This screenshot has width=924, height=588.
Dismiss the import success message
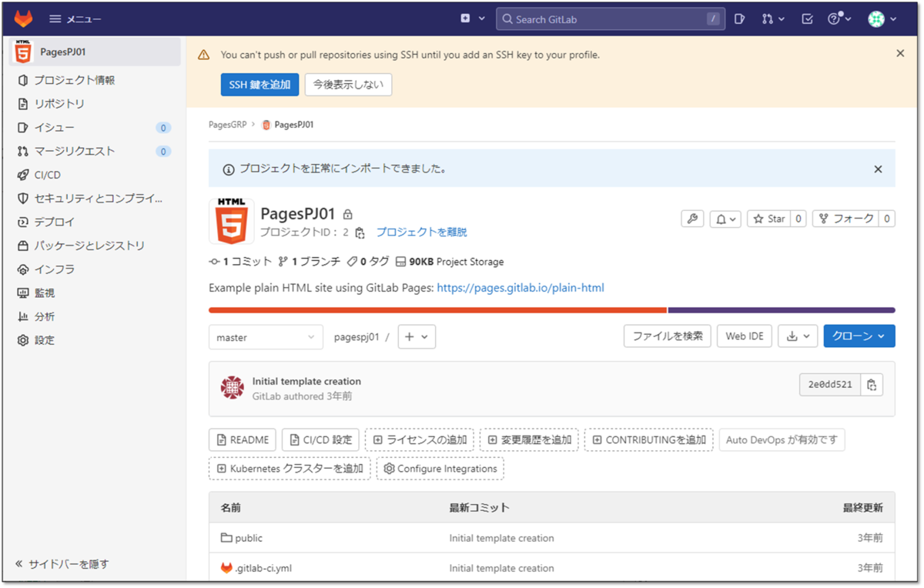click(x=878, y=169)
